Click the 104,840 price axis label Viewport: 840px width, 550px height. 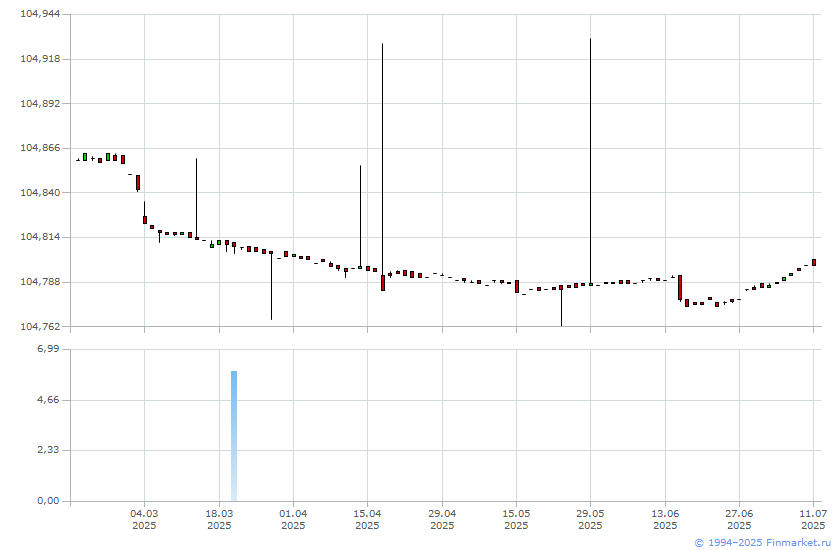(39, 193)
